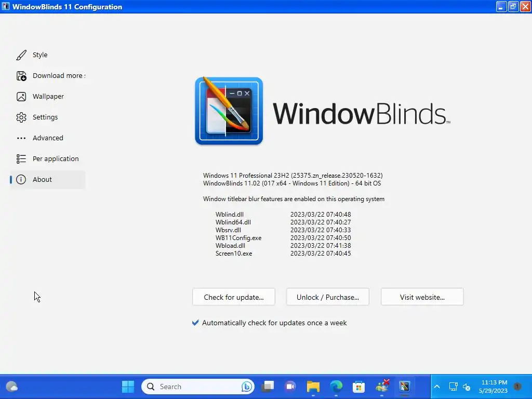The image size is (532, 399).
Task: Open the Style section
Action: coord(47,55)
